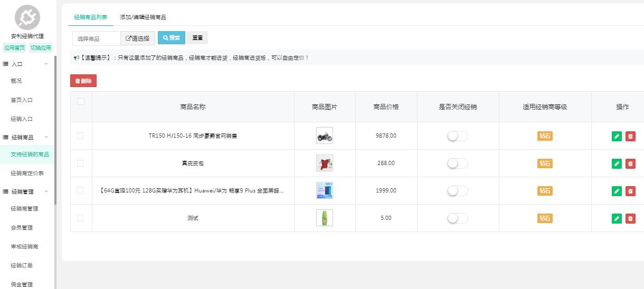Click the megaphone icon before 温馨提示
Image resolution: width=644 pixels, height=289 pixels.
point(76,57)
